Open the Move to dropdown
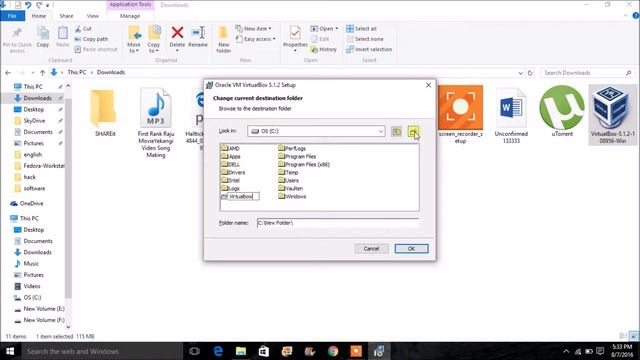 (134, 40)
